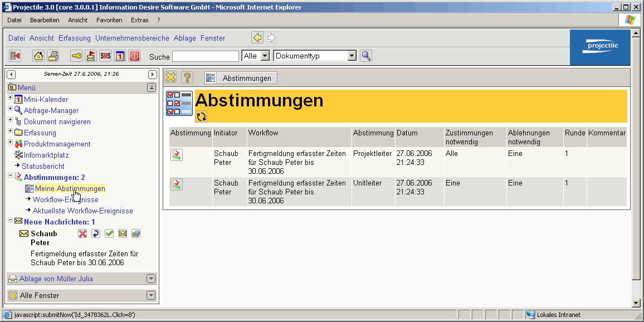Open the Dokumenttyp dropdown
Image resolution: width=644 pixels, height=322 pixels.
[352, 56]
